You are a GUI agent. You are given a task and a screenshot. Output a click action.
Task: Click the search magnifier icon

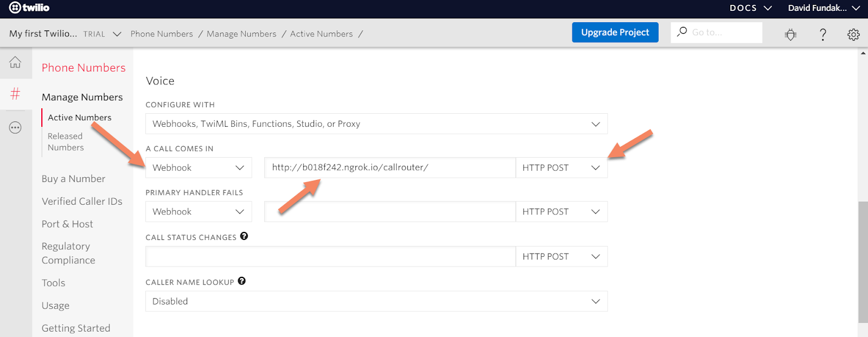[682, 32]
